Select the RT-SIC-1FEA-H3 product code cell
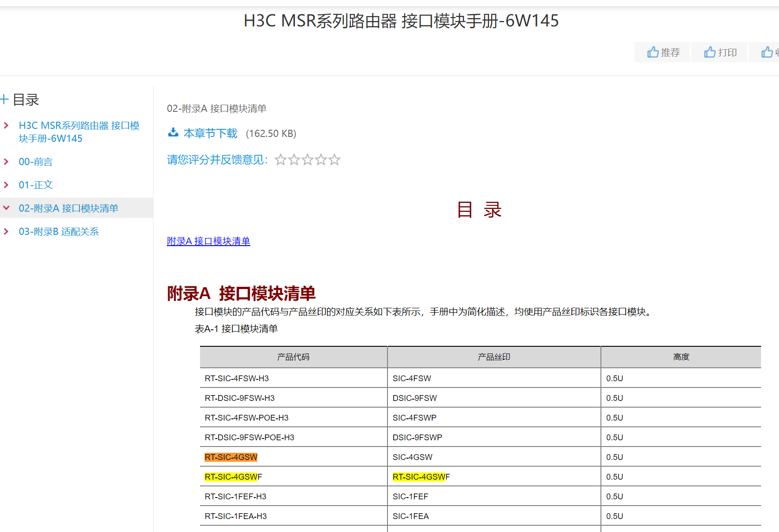Image resolution: width=779 pixels, height=532 pixels. click(x=294, y=516)
